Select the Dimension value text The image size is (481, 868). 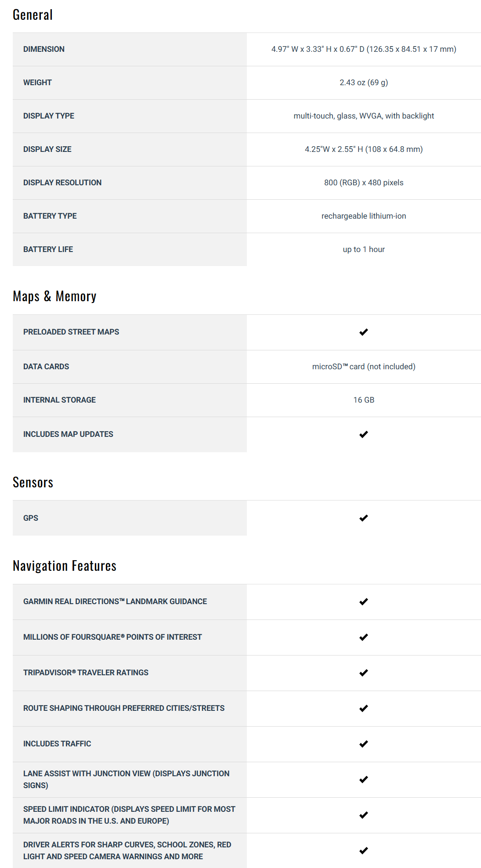[x=364, y=49]
